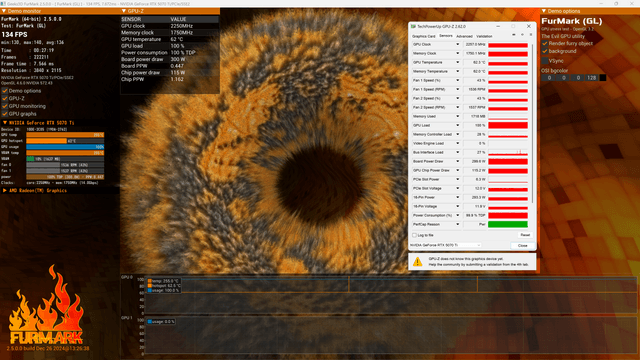Click the FurMark title bar icon
This screenshot has height=360, width=640.
coord(3,3)
